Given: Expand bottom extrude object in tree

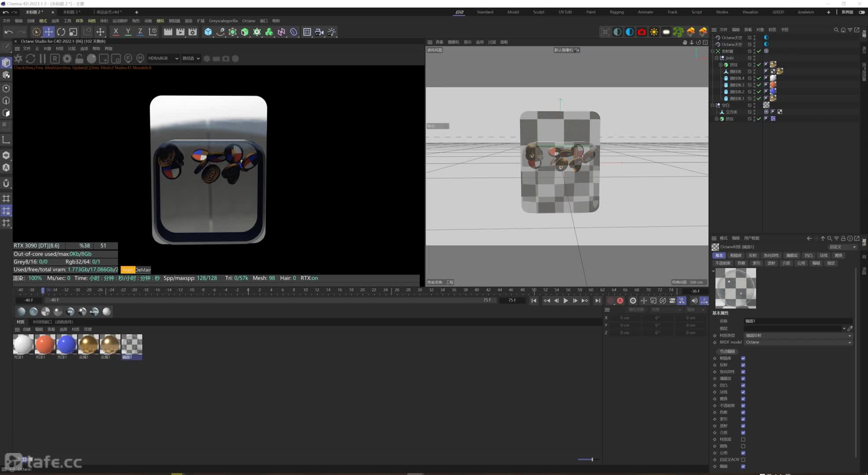Looking at the screenshot, I should point(716,119).
